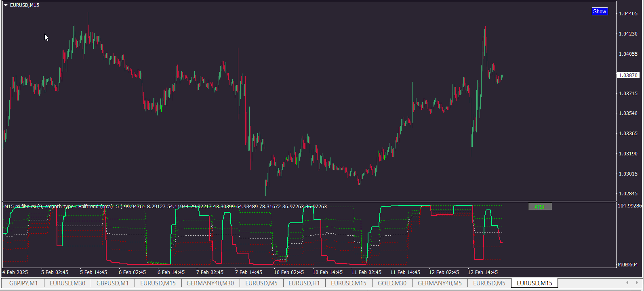Open the EURUSD,H1 chart tab
The width and height of the screenshot is (644, 291).
pos(304,283)
